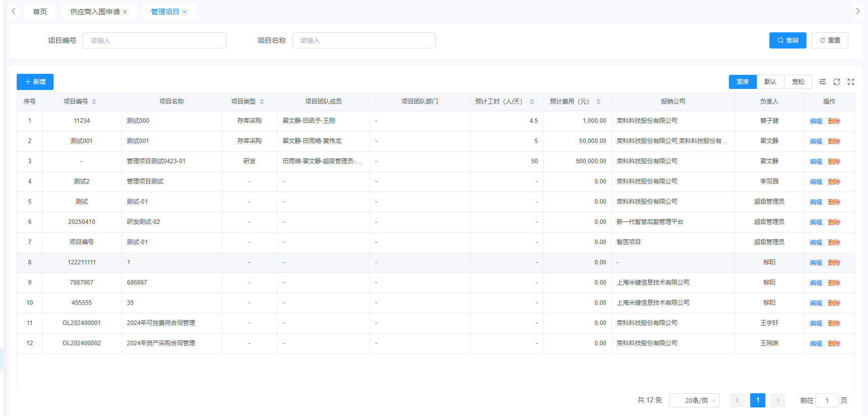Expand tab list with right chevron
The image size is (868, 416).
[x=857, y=11]
